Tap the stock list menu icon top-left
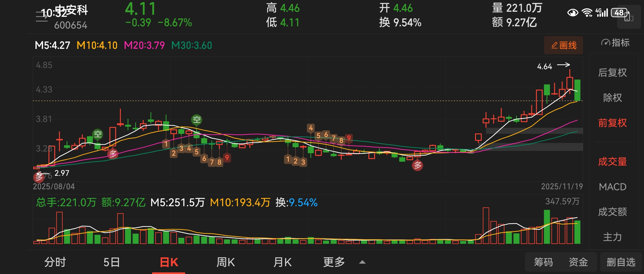 [x=42, y=16]
